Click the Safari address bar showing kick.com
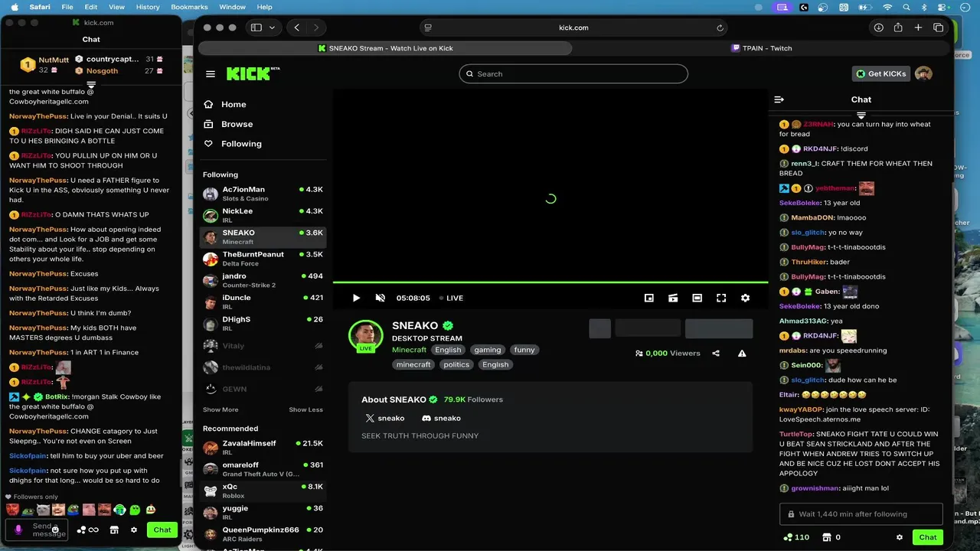This screenshot has width=980, height=551. pos(573,28)
